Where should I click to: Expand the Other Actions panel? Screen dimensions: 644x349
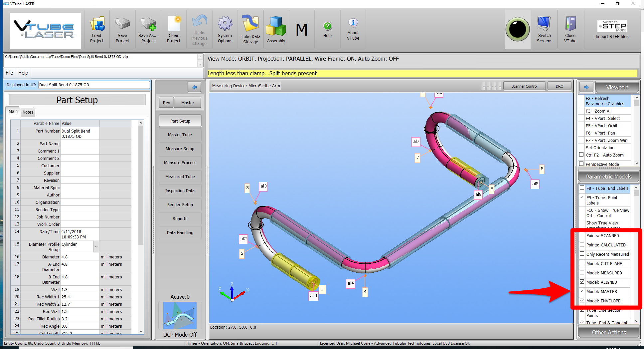tap(608, 332)
